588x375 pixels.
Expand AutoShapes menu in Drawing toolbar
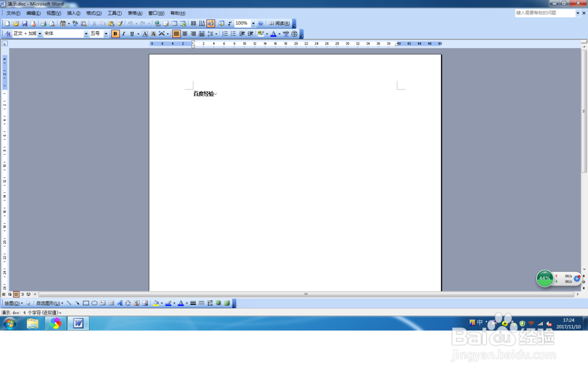click(x=49, y=303)
